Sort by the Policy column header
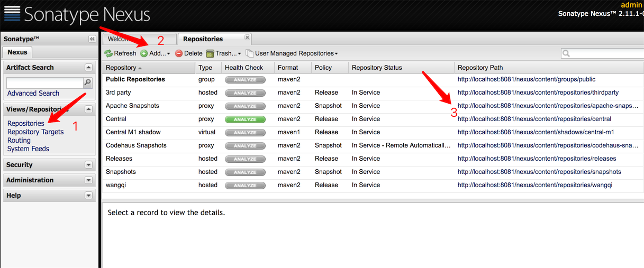644x268 pixels. click(330, 68)
